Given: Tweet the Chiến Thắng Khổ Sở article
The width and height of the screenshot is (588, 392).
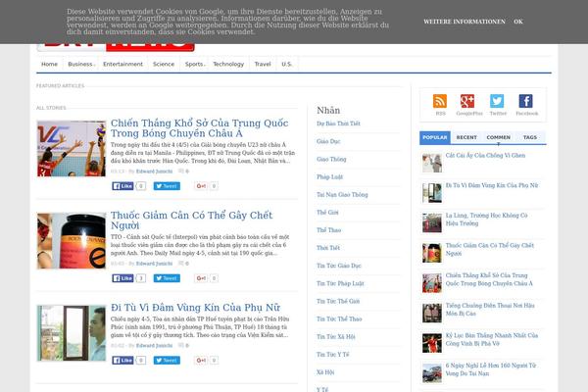Looking at the screenshot, I should (x=167, y=186).
